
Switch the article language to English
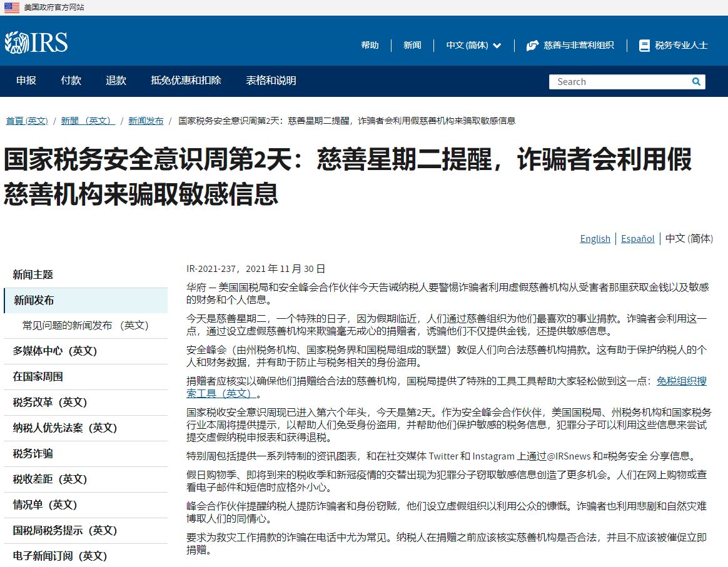595,239
